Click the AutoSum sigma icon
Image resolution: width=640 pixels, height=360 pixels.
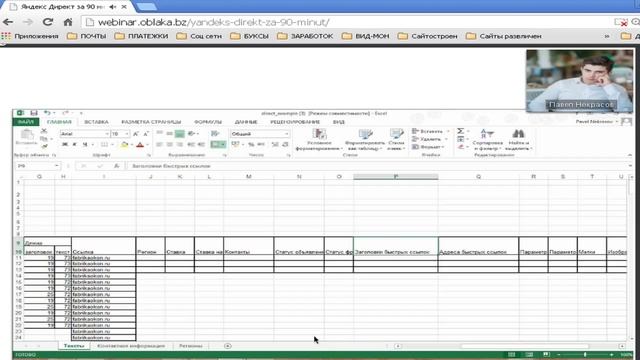460,131
